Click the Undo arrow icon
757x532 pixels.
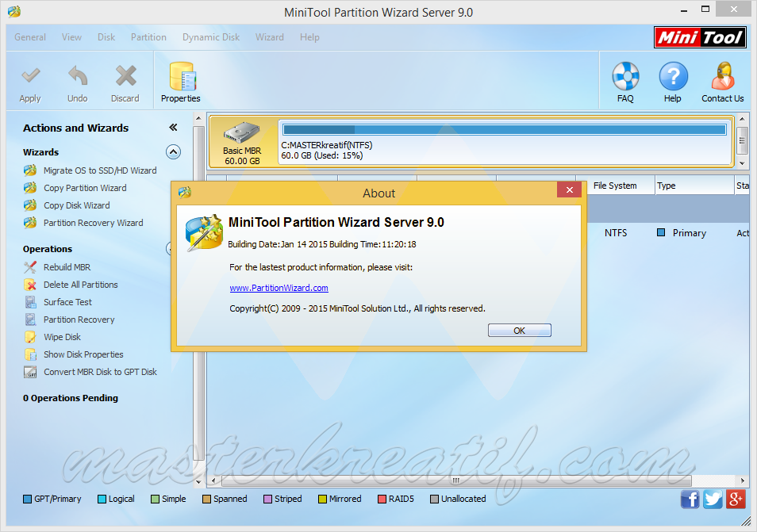click(x=78, y=76)
